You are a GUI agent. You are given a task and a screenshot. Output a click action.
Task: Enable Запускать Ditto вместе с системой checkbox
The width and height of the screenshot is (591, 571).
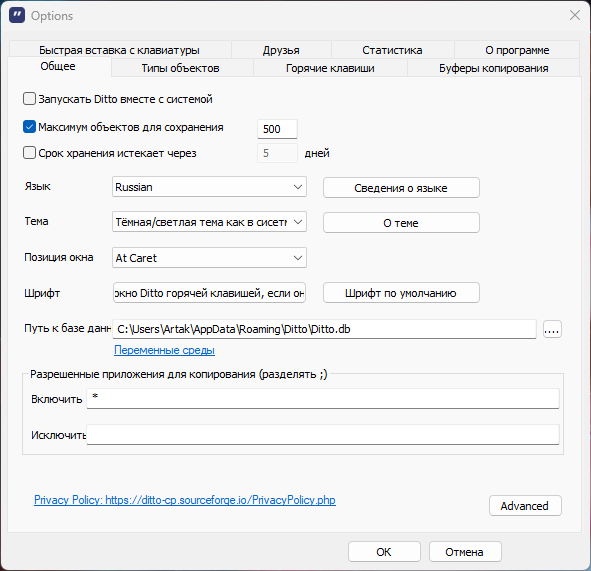pos(29,99)
